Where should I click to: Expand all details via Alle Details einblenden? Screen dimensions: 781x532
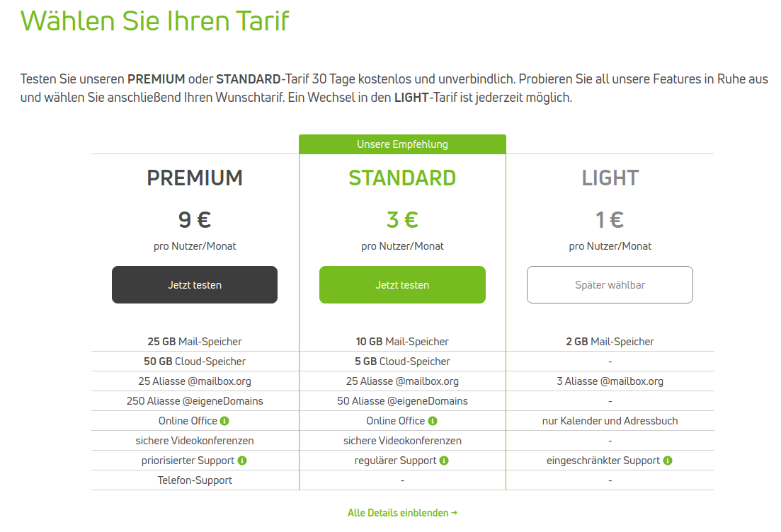402,513
